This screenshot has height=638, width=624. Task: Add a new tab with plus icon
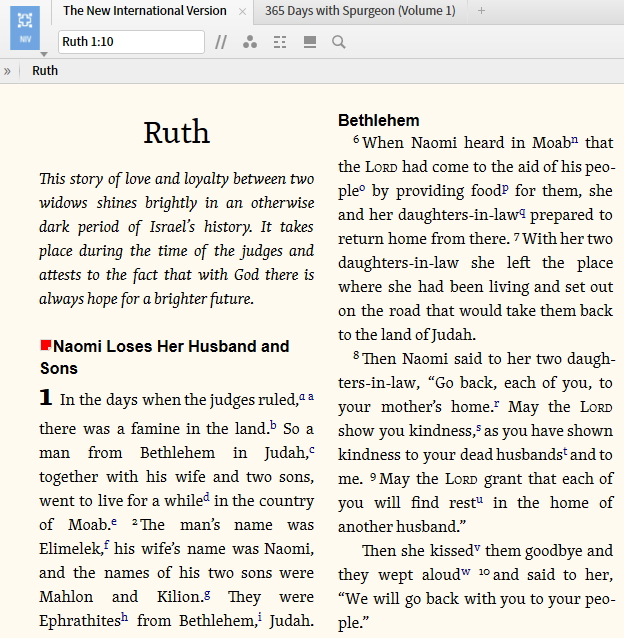[481, 11]
